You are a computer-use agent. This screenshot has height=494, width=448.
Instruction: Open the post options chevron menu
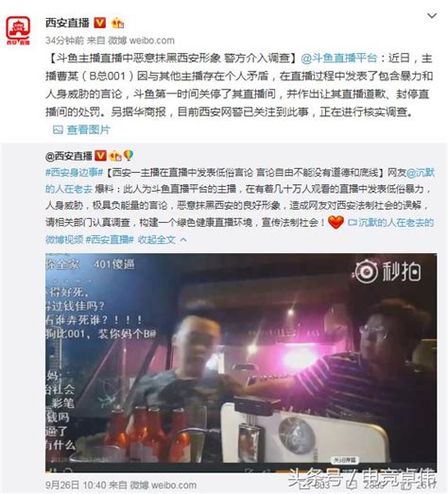tap(432, 15)
